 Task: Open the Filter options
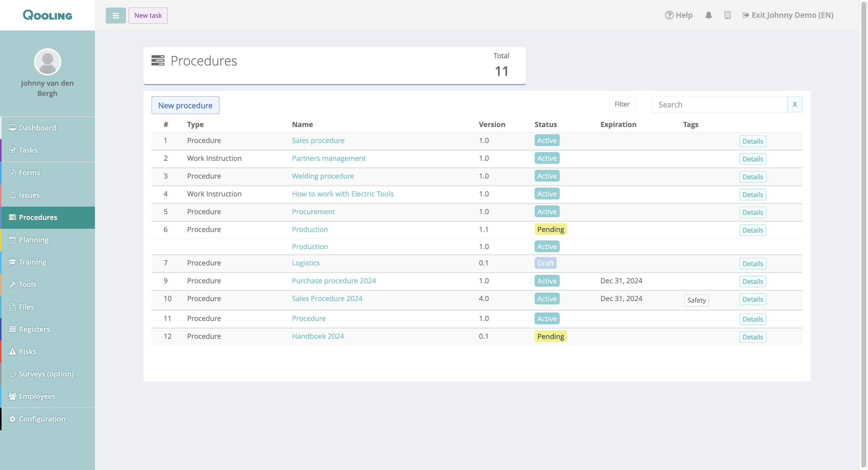[x=622, y=104]
